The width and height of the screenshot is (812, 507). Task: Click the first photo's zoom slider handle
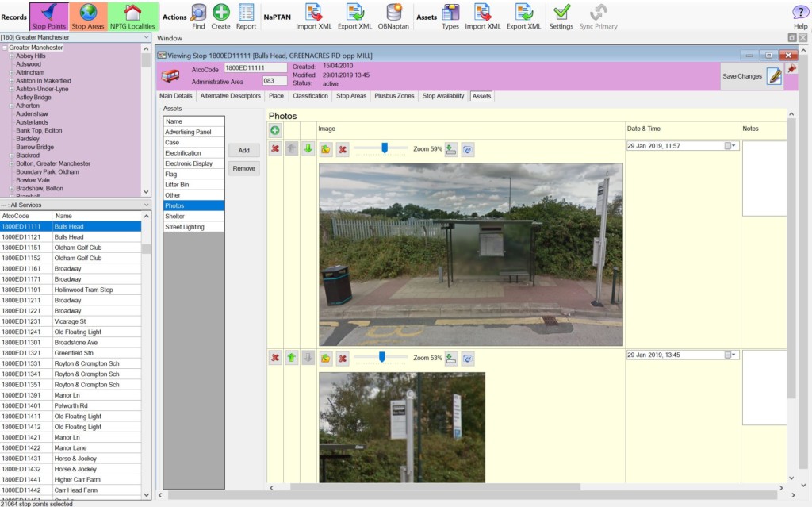[384, 148]
